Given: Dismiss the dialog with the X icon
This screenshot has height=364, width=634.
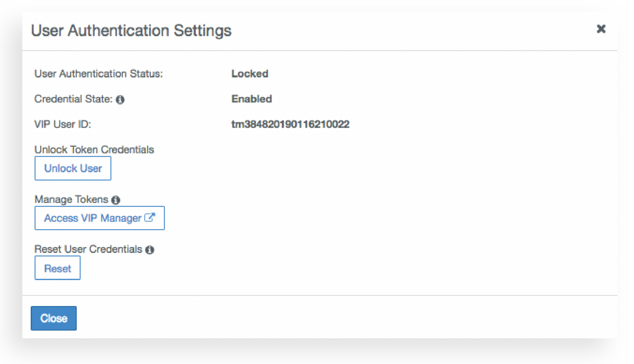Looking at the screenshot, I should pyautogui.click(x=601, y=29).
